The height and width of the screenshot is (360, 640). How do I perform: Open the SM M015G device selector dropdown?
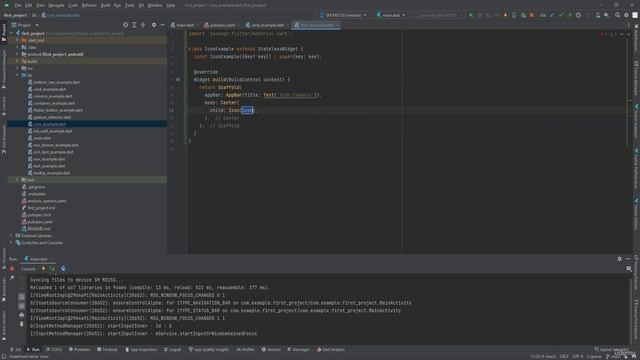coord(343,15)
